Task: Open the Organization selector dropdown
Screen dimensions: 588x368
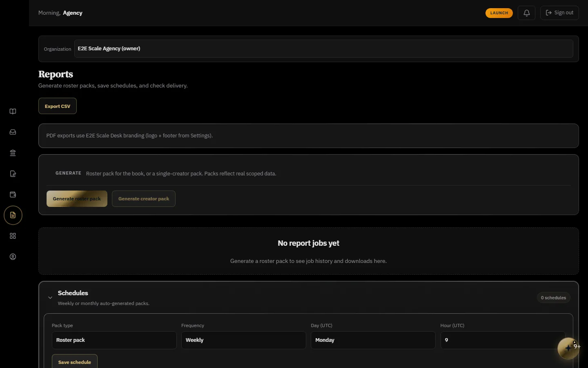Action: click(323, 49)
